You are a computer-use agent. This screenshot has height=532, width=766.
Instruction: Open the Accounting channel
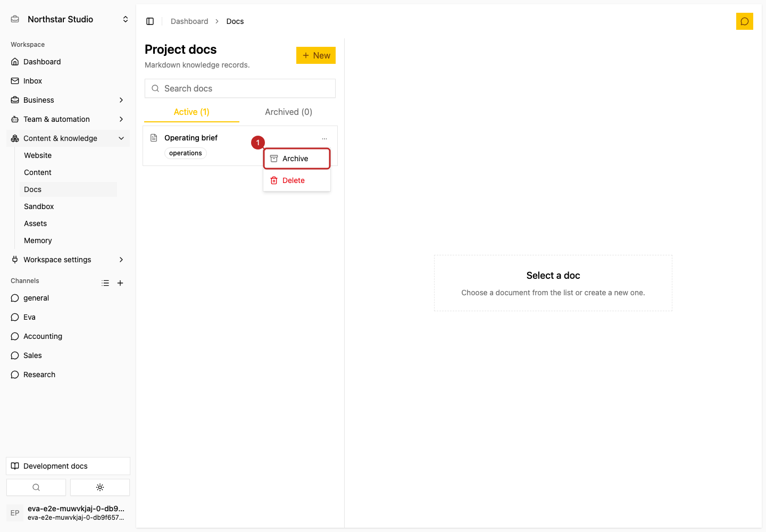click(x=68, y=336)
